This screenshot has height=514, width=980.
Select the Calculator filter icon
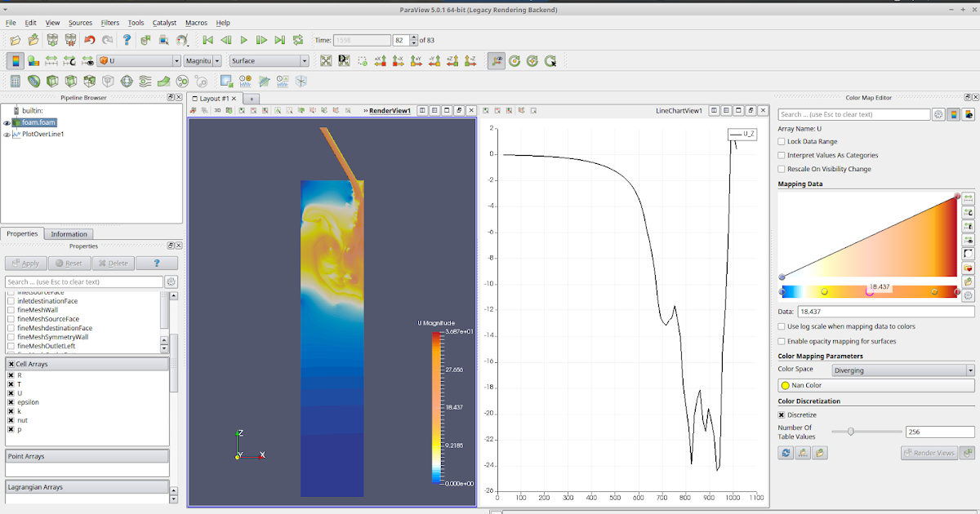pos(15,81)
